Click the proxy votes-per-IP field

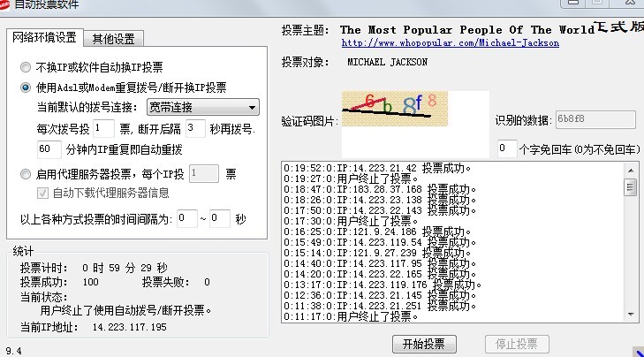click(204, 174)
